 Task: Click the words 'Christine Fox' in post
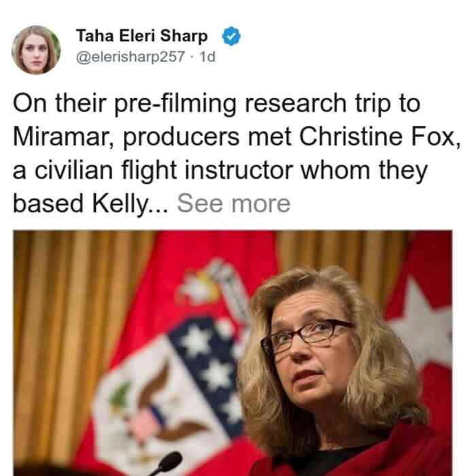coord(379,137)
